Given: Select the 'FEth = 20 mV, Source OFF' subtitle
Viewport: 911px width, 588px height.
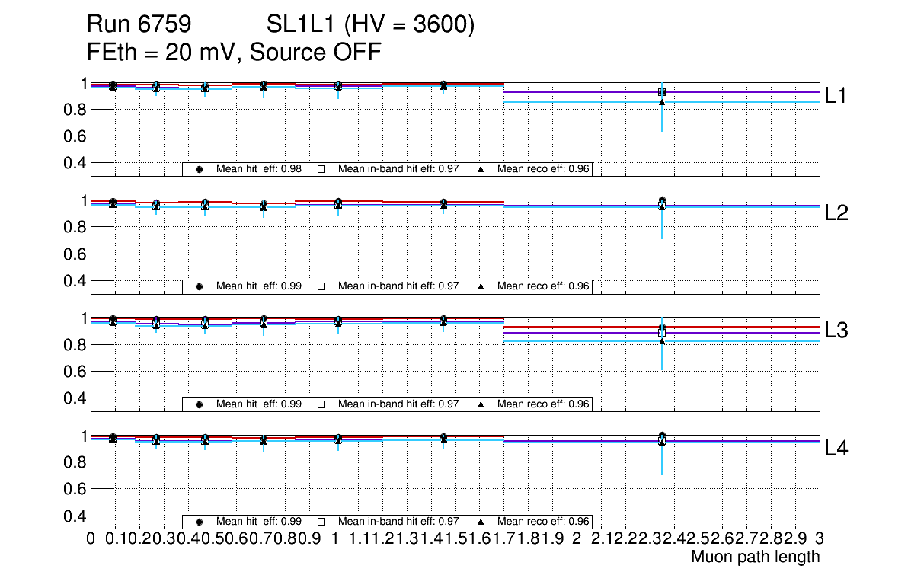Looking at the screenshot, I should tap(234, 52).
